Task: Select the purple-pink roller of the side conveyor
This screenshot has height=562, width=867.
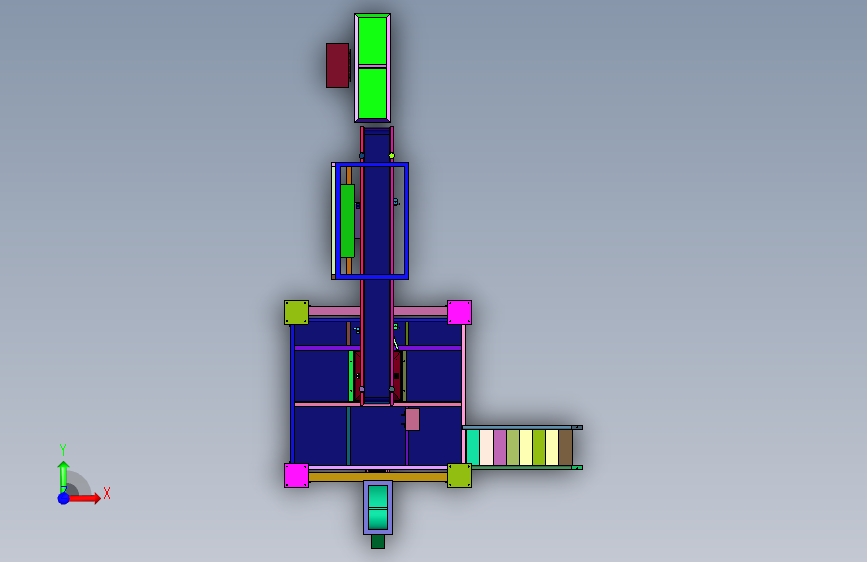Action: point(500,447)
